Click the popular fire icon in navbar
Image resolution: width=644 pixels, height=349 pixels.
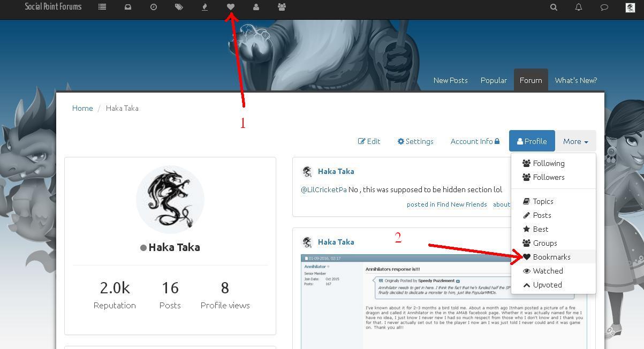pyautogui.click(x=204, y=7)
